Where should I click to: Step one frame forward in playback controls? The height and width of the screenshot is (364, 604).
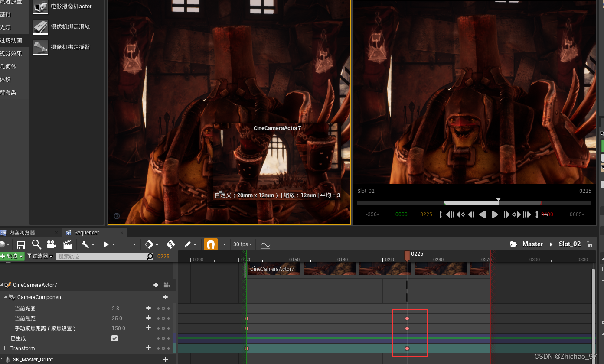(506, 214)
